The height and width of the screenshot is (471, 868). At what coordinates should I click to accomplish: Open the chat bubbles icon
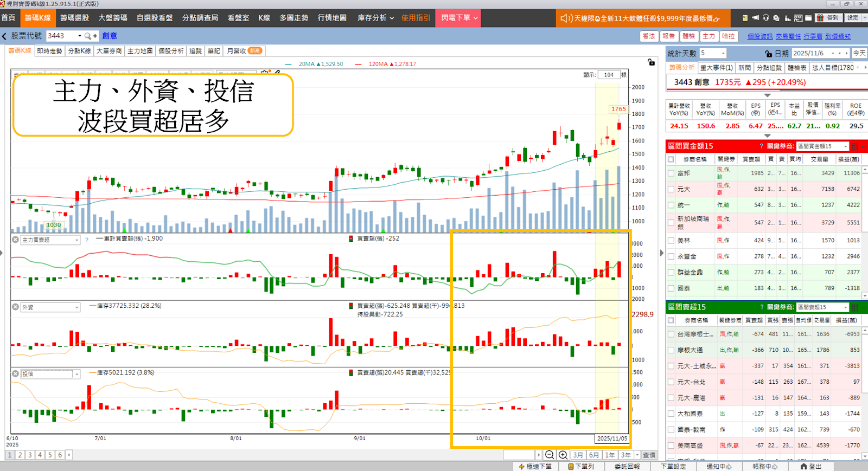pos(776,18)
